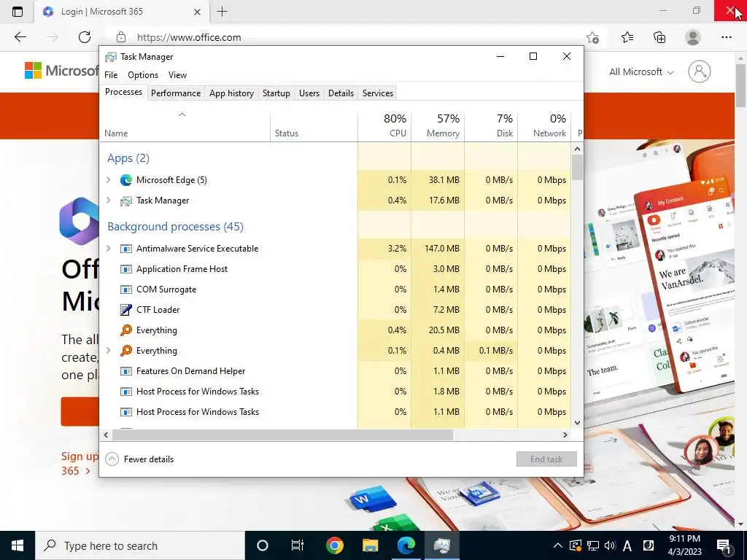Switch to Performance tab
Screen dimensions: 747x560
[x=176, y=93]
